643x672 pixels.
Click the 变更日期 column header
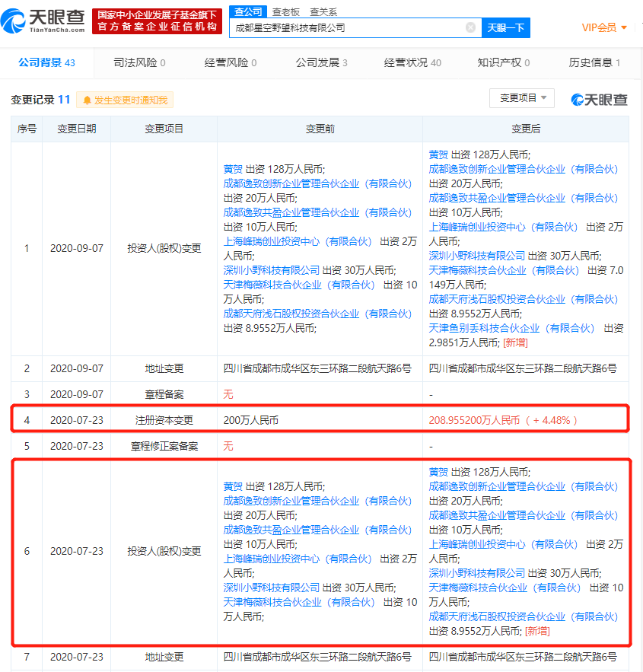[x=77, y=129]
